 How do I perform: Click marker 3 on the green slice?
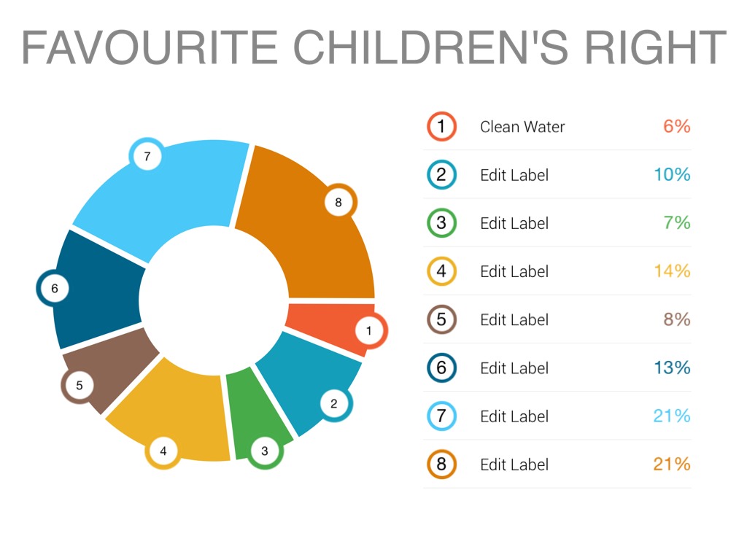[265, 451]
